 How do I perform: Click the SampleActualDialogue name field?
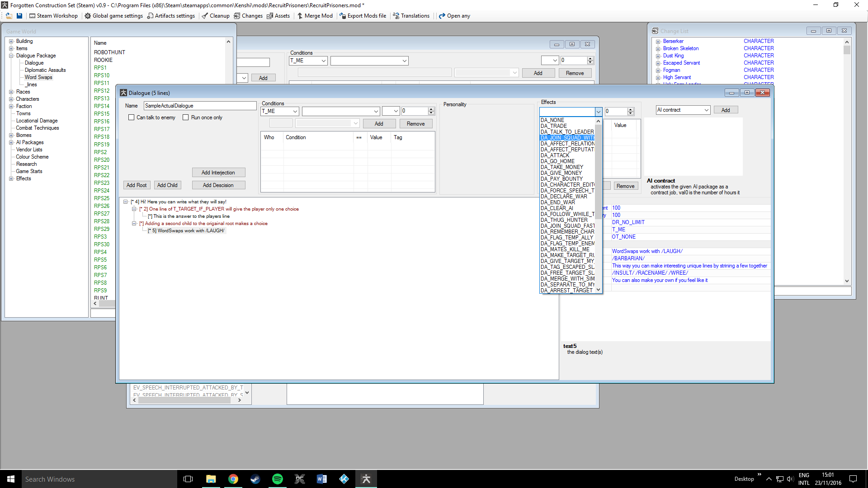click(200, 106)
